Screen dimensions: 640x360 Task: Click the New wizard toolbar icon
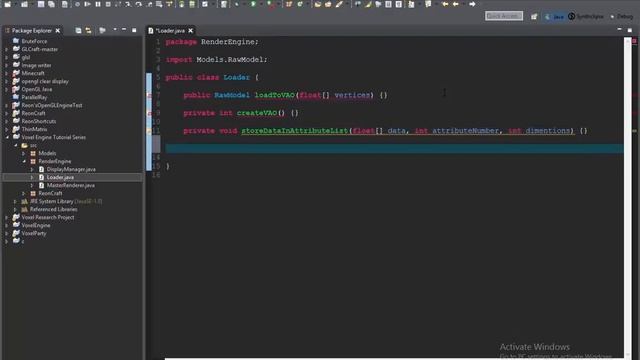click(x=8, y=4)
